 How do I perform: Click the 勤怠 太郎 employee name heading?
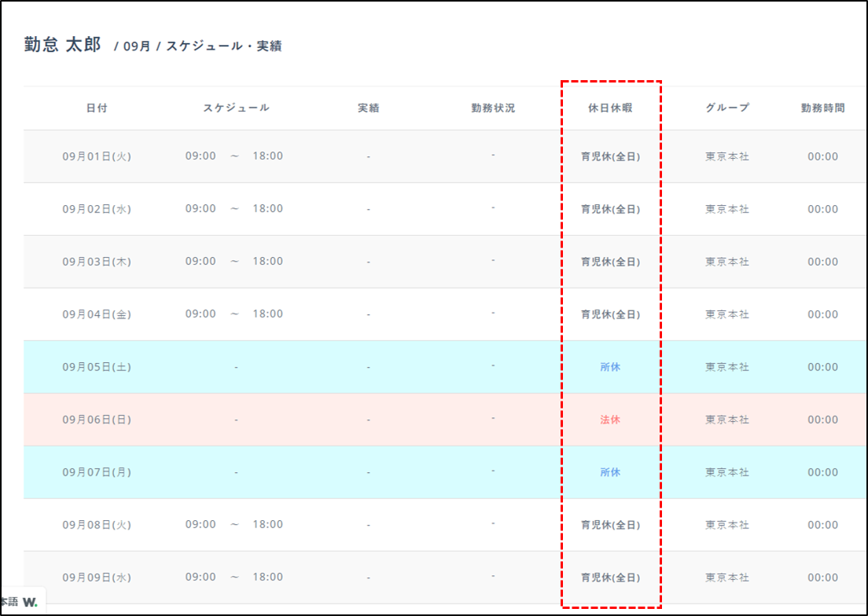pyautogui.click(x=62, y=45)
